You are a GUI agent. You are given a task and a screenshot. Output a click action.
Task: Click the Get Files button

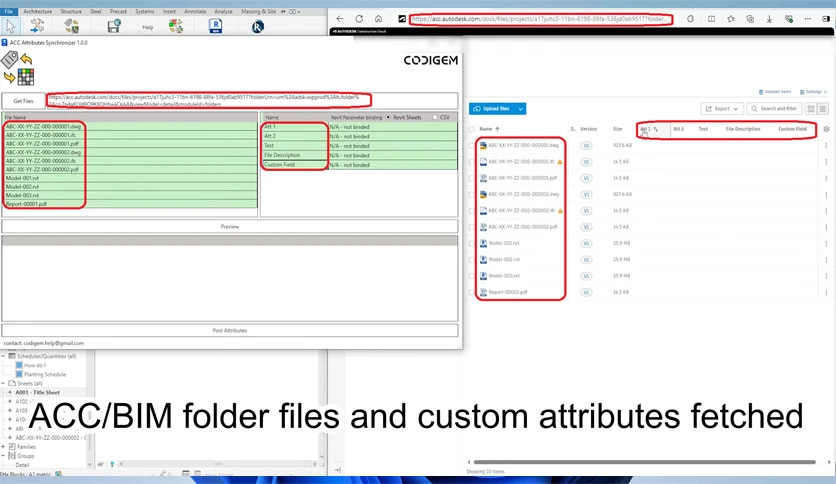tap(23, 101)
